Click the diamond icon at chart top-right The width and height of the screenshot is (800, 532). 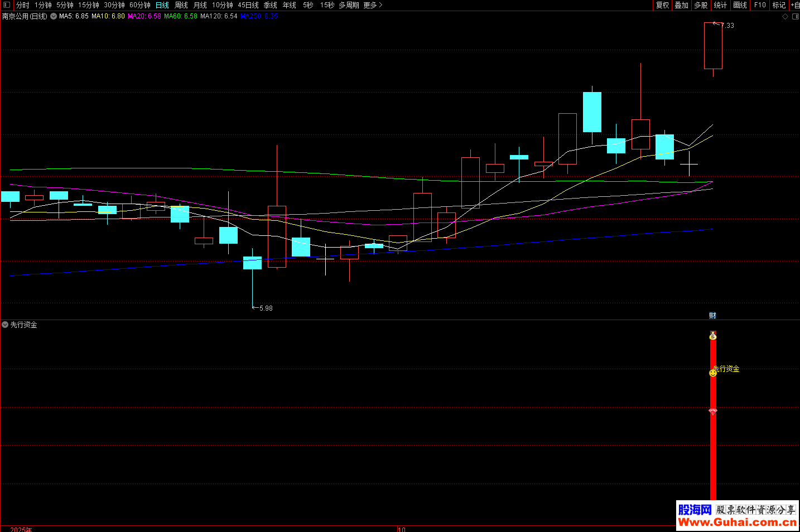coord(785,17)
